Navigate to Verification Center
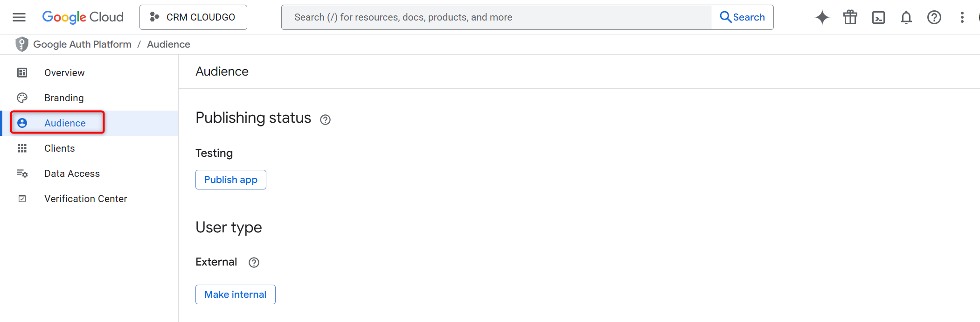This screenshot has height=322, width=980. (x=85, y=199)
